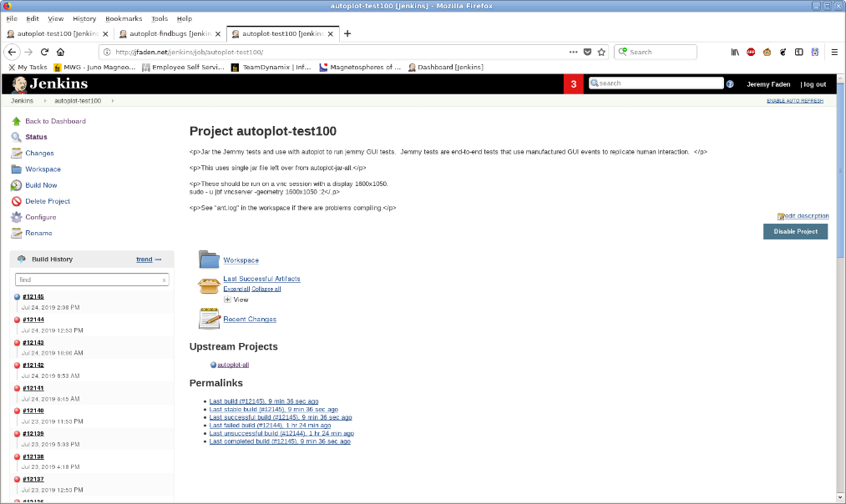Click the Firefox search box
The image size is (846, 504).
(x=655, y=52)
